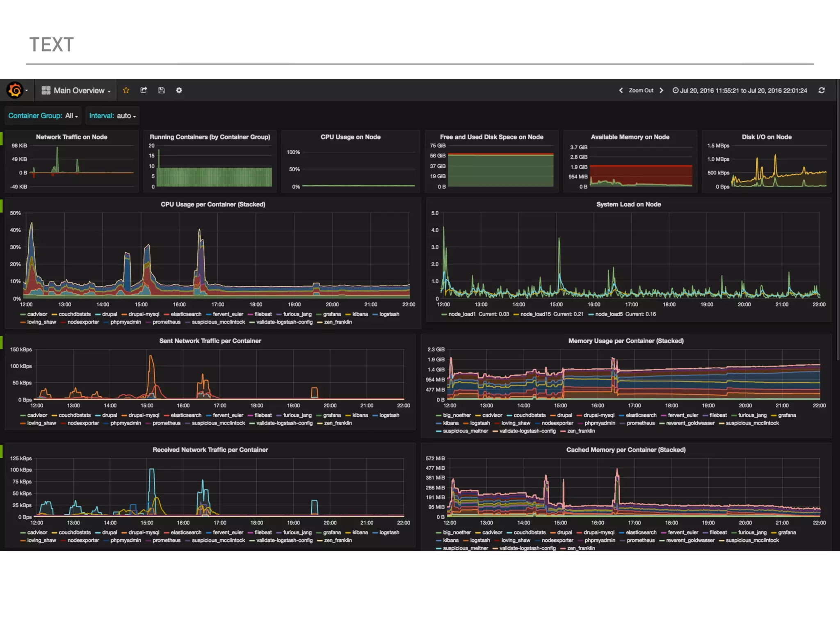This screenshot has width=840, height=630.
Task: Save dashboard with the floppy disk icon
Action: point(161,90)
